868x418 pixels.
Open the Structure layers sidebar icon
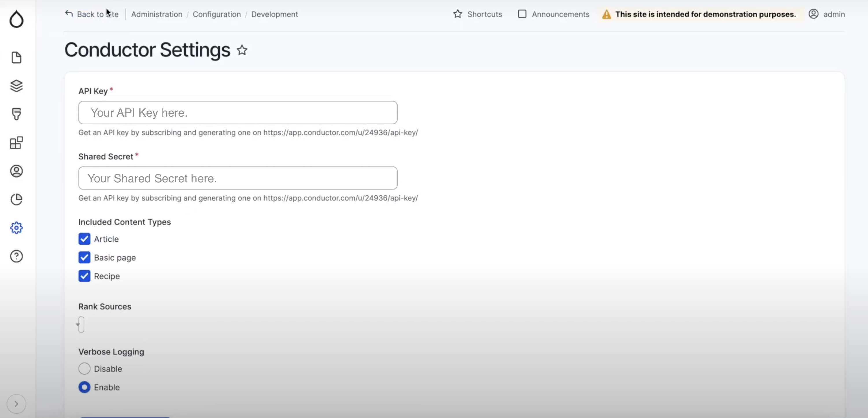(16, 86)
